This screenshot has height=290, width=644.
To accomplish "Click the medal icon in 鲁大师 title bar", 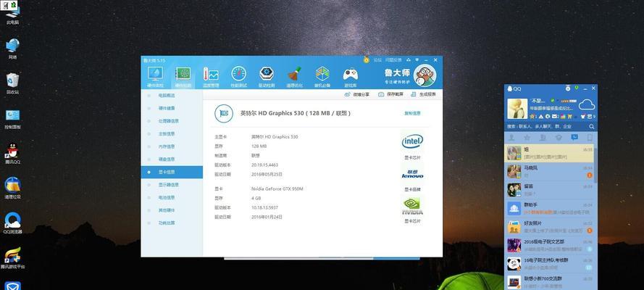I will point(366,60).
